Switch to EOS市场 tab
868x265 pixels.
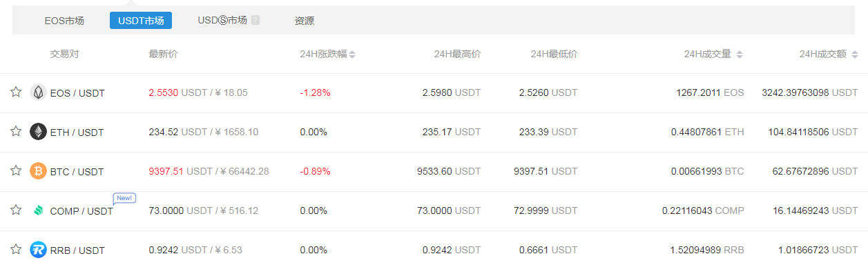point(64,21)
